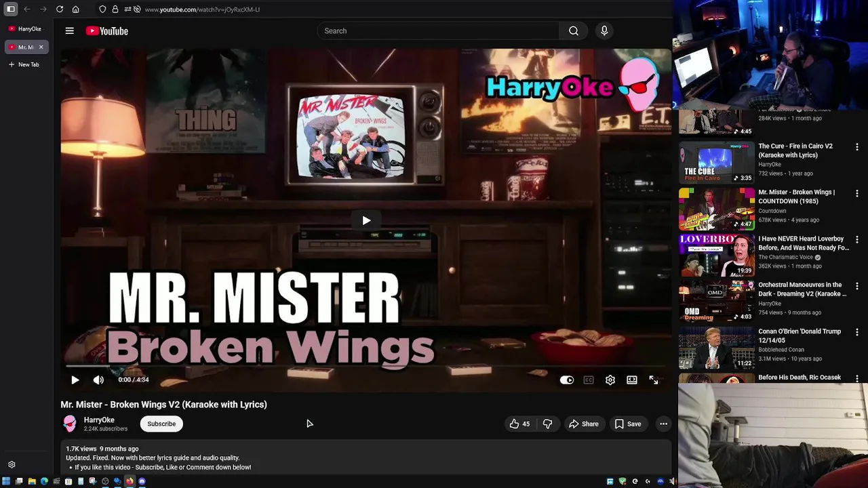Open Firefox from the taskbar
Image resolution: width=868 pixels, height=488 pixels.
click(x=130, y=481)
